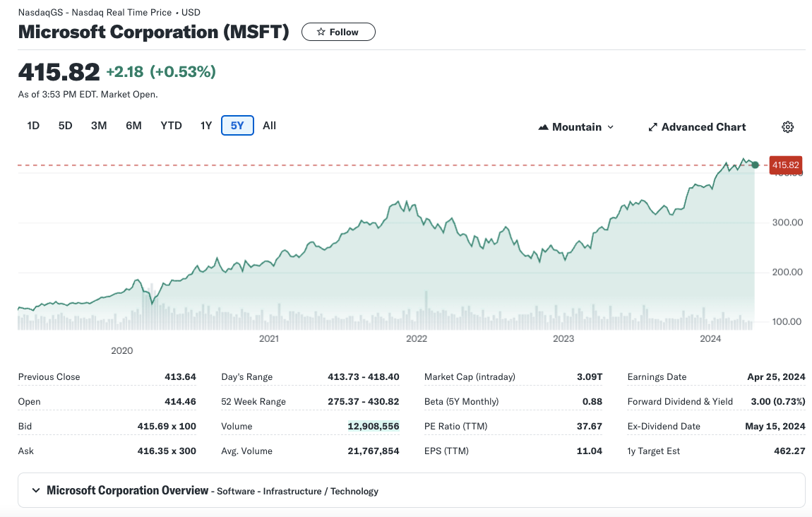
Task: Click the 2020 label on the chart axis
Action: tap(122, 351)
